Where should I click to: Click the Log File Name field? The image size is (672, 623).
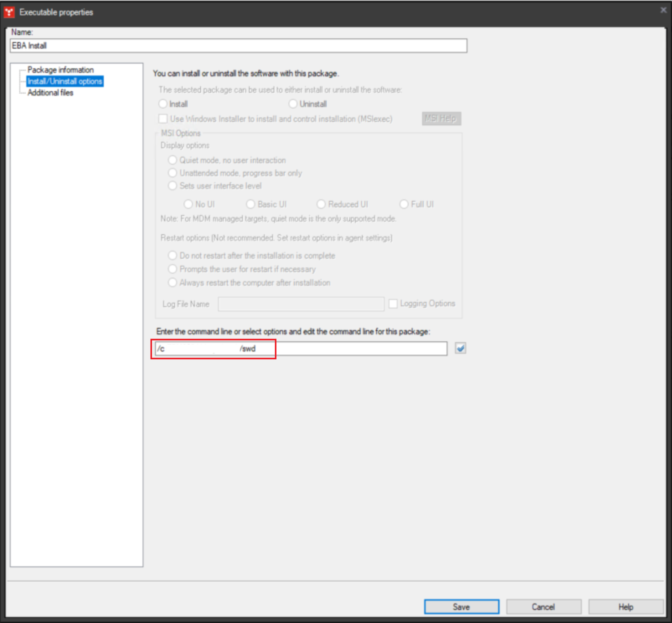pyautogui.click(x=301, y=304)
